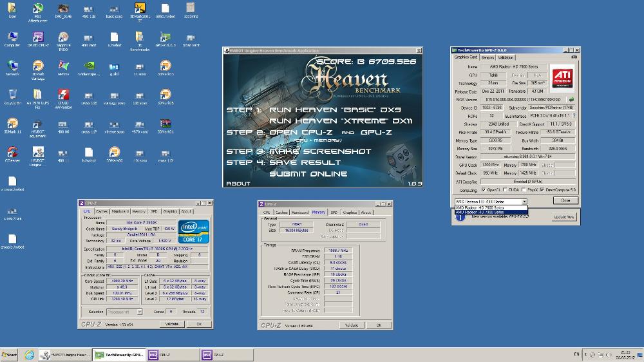Screen dimensions: 644x362
Task: Switch to the Sensors tab in GPU-Z
Action: pyautogui.click(x=488, y=57)
